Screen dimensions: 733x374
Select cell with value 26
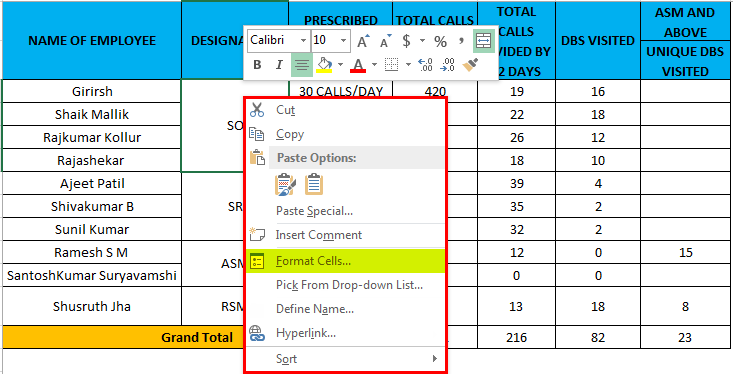click(x=517, y=137)
